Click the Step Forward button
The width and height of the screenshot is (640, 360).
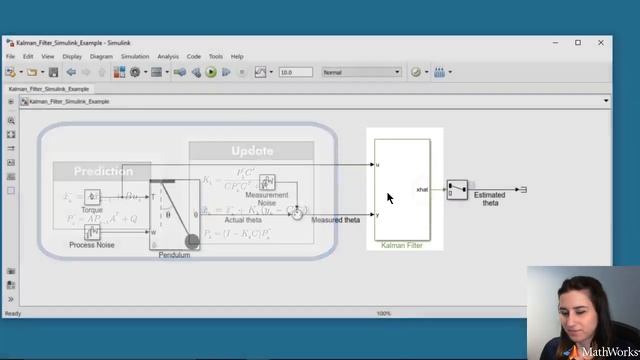click(x=226, y=72)
